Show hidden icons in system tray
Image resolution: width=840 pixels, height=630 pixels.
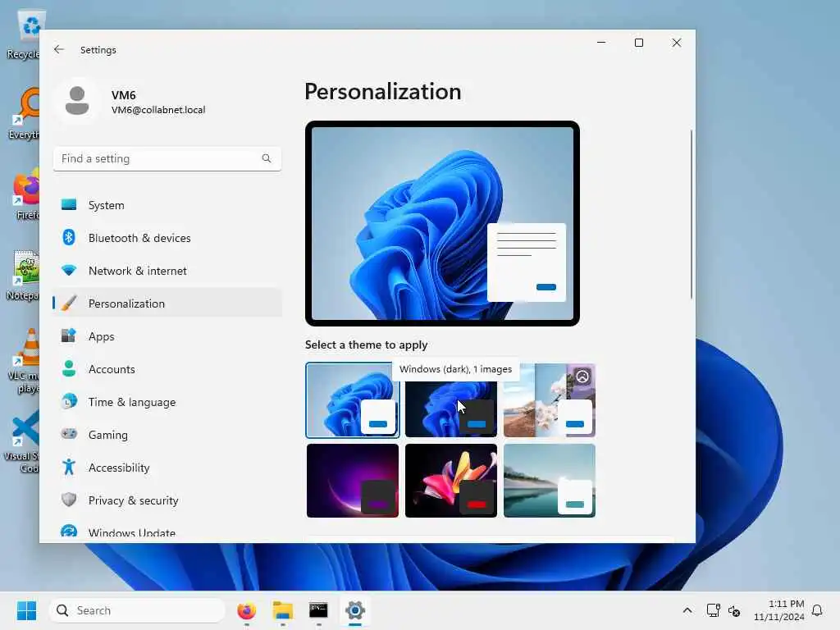click(687, 610)
